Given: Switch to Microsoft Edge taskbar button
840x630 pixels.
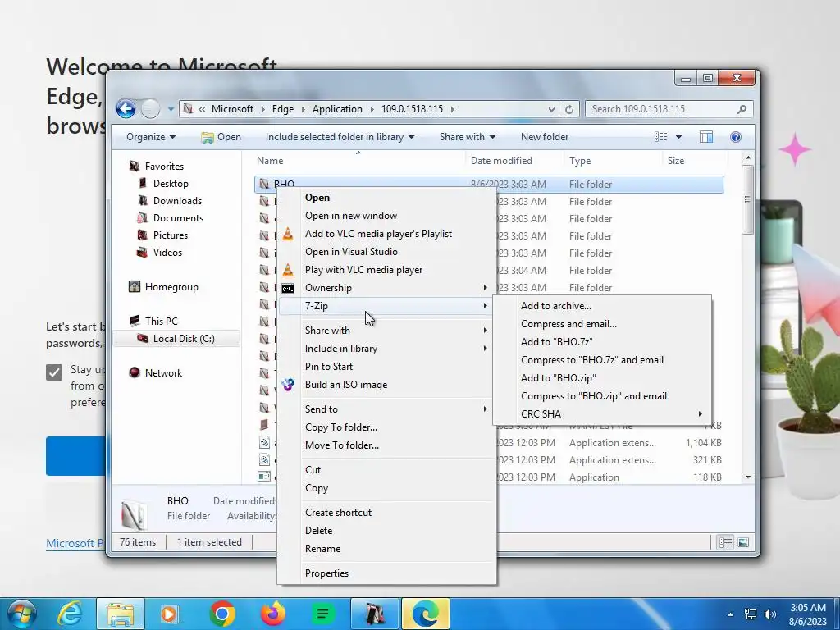Looking at the screenshot, I should point(426,614).
